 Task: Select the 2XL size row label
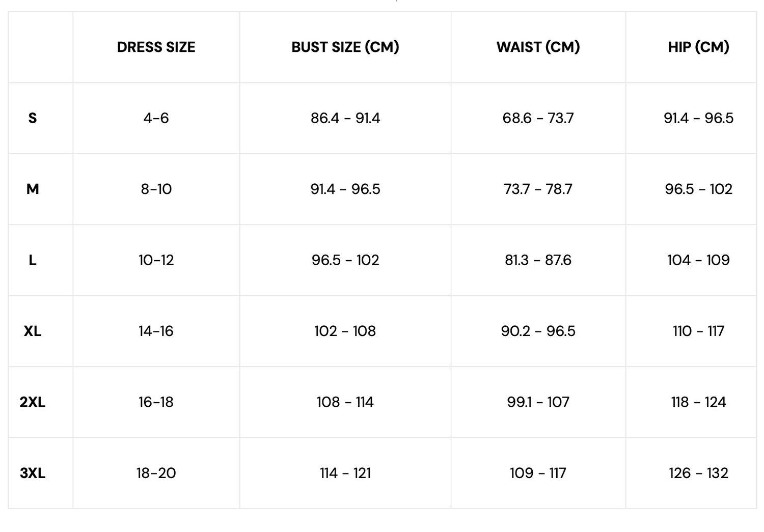pyautogui.click(x=33, y=402)
